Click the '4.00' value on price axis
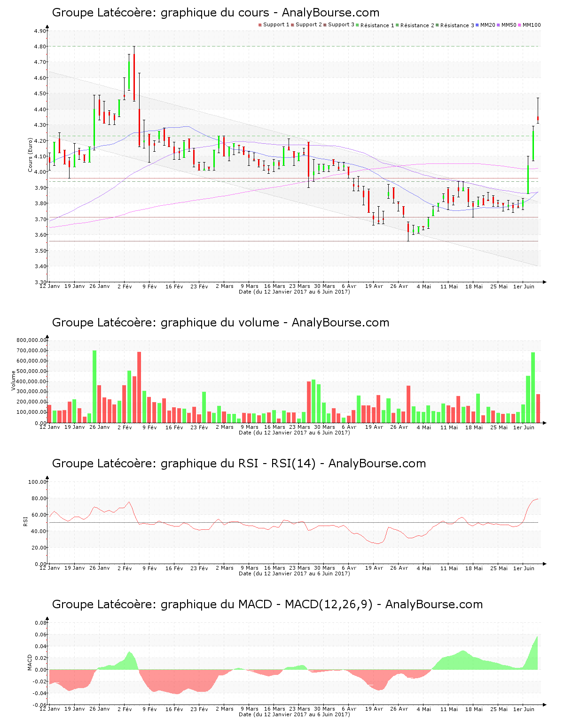This screenshot has height=728, width=564. (x=40, y=172)
